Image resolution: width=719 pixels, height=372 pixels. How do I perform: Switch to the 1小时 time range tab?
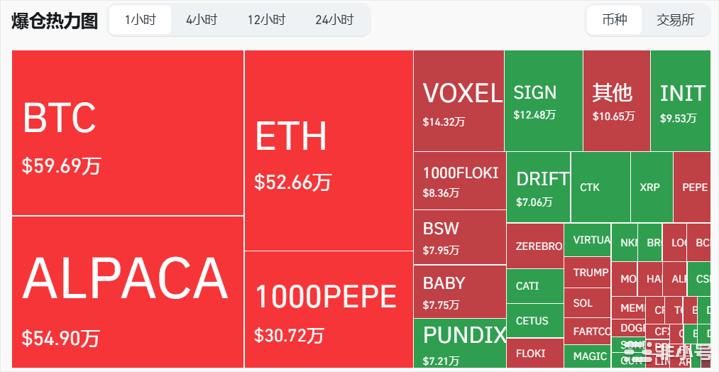click(x=140, y=20)
